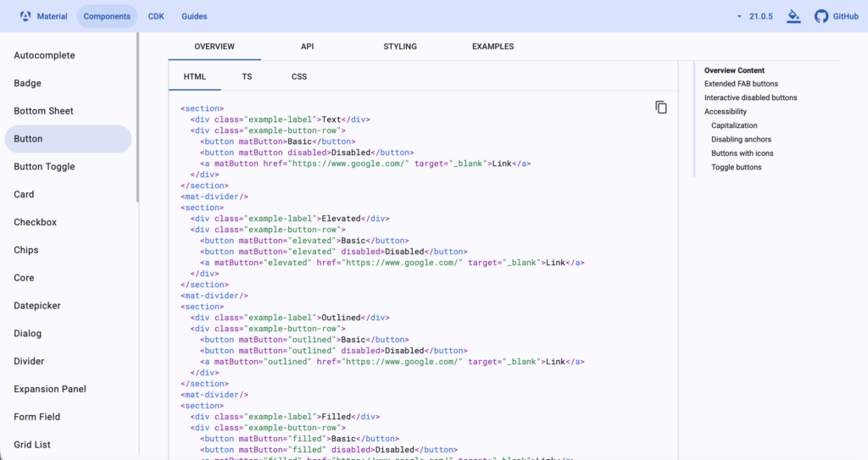Viewport: 868px width, 460px height.
Task: Go to the Examples tab
Action: (x=492, y=47)
